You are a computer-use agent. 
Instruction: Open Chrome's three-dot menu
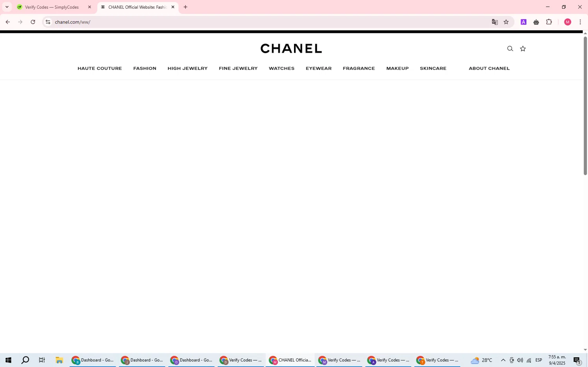[x=580, y=22]
